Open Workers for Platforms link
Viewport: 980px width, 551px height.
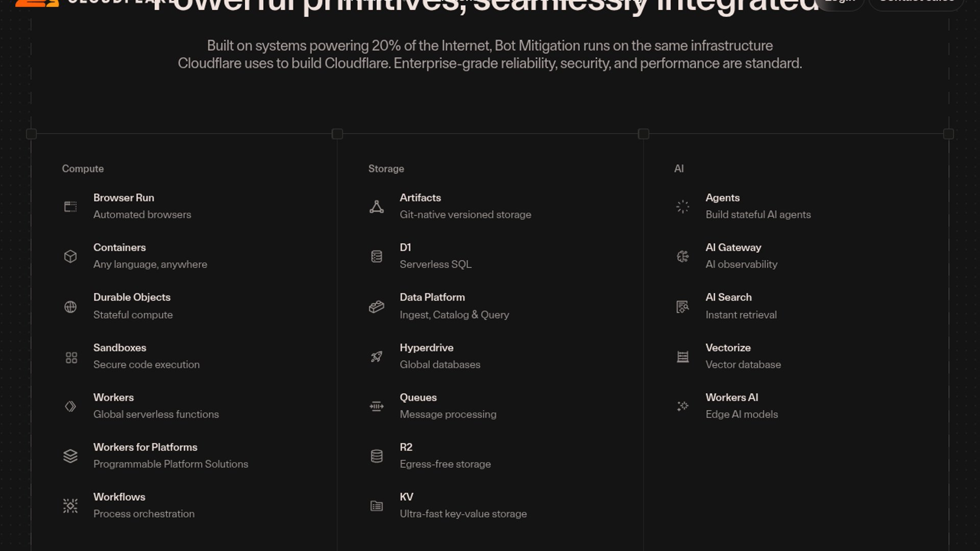coord(145,447)
